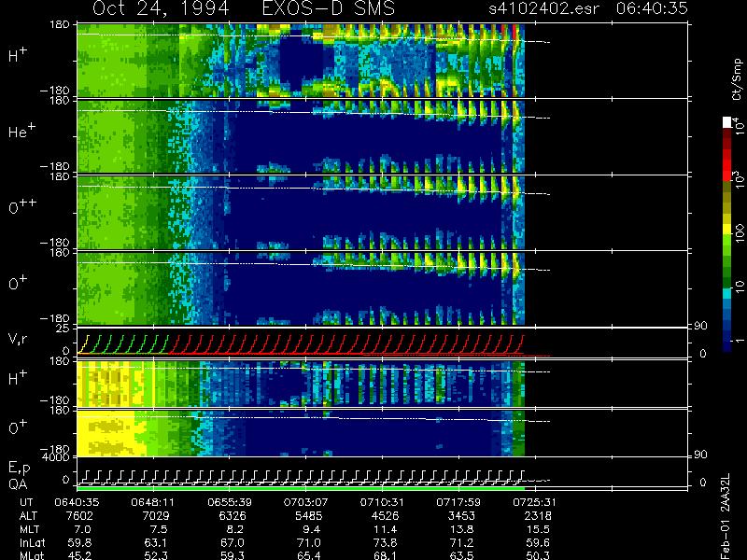Screen dimensions: 747x560
Task: Click the MLat value '52.3'
Action: click(x=156, y=555)
